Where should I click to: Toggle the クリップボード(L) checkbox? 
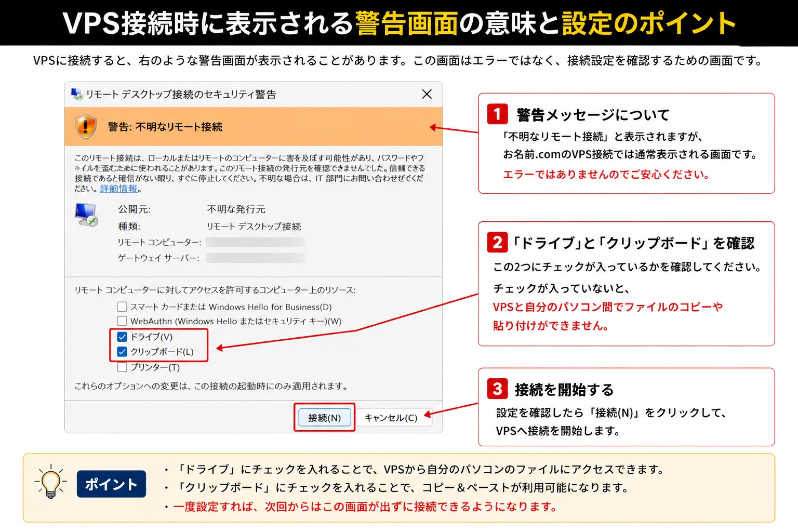click(x=122, y=352)
